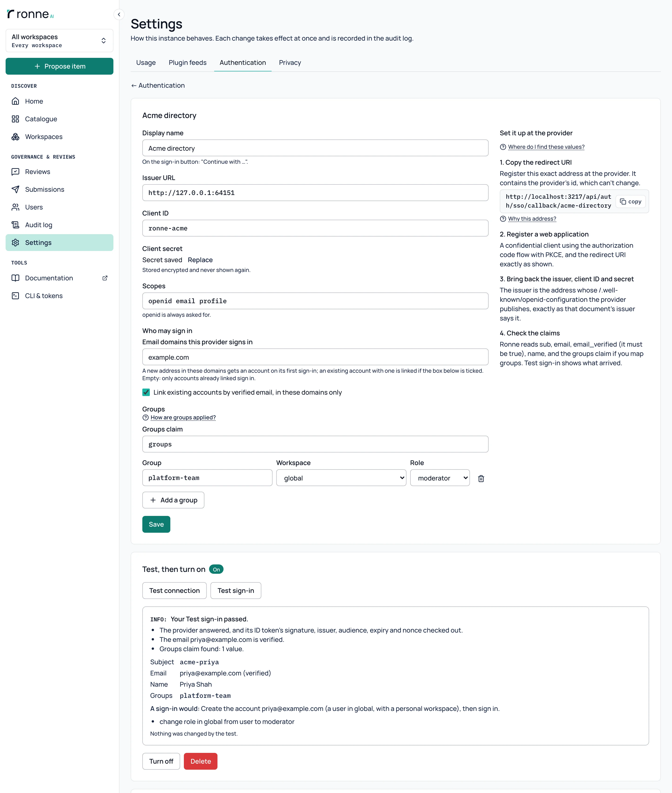Collapse the sidebar with the chevron button
This screenshot has height=793, width=672.
click(x=119, y=14)
